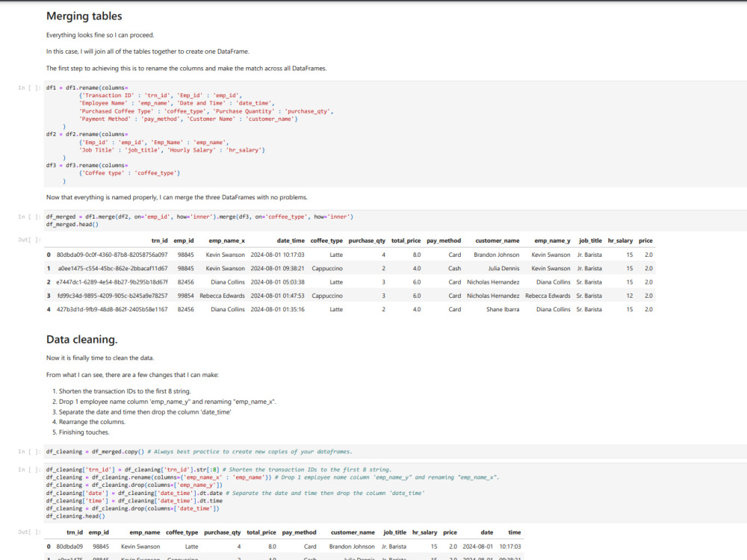Click customer name Shane Ibarra
The image size is (747, 560).
tap(503, 310)
